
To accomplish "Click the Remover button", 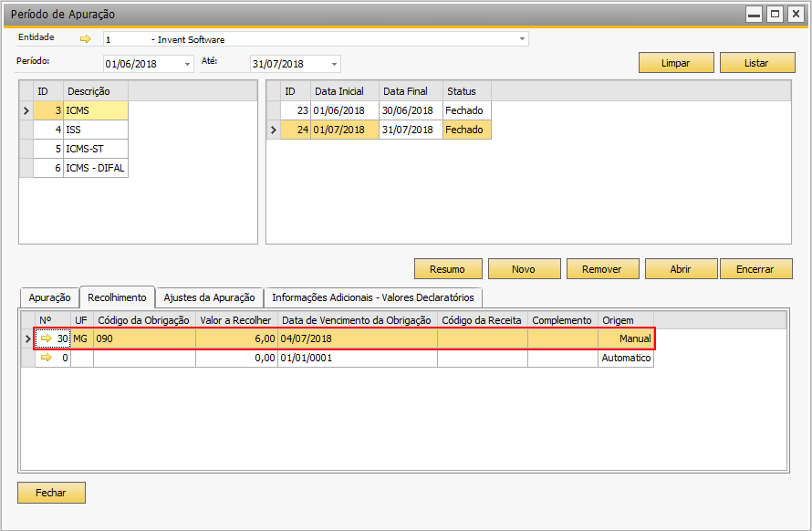I will [602, 269].
